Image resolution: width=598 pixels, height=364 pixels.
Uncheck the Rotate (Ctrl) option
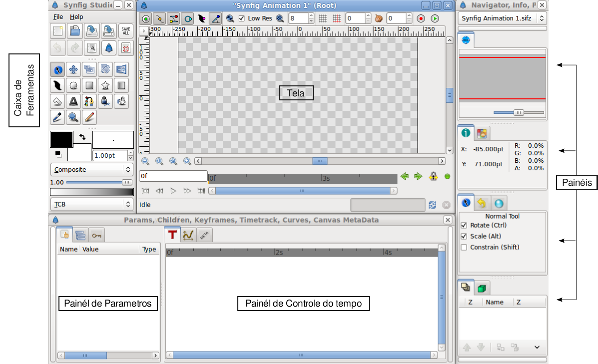pyautogui.click(x=464, y=225)
